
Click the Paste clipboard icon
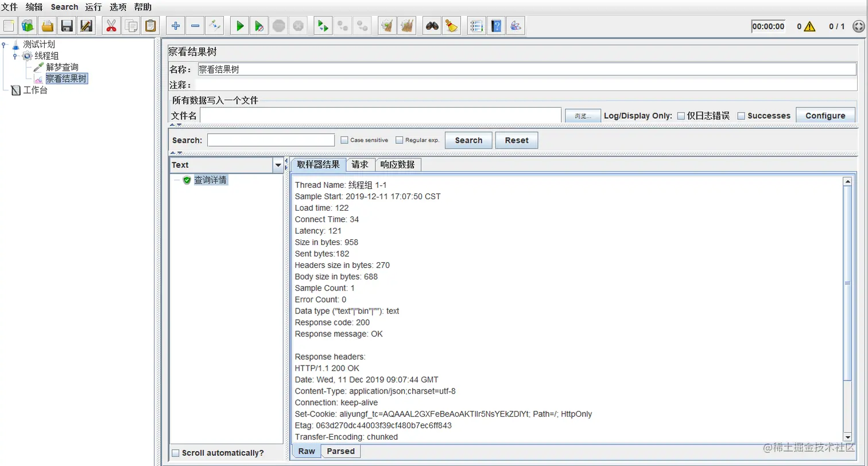(150, 26)
